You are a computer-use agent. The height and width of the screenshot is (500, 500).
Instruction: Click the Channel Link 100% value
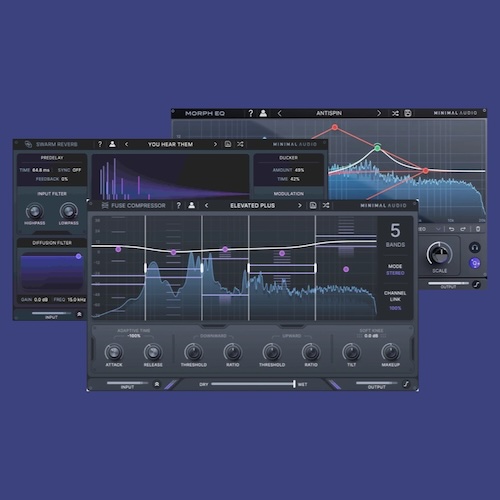[395, 308]
